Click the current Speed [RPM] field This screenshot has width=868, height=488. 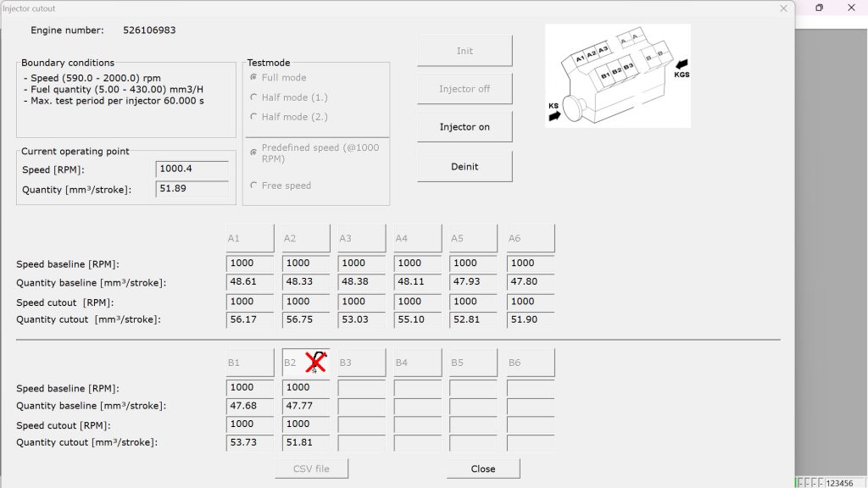[x=192, y=169]
